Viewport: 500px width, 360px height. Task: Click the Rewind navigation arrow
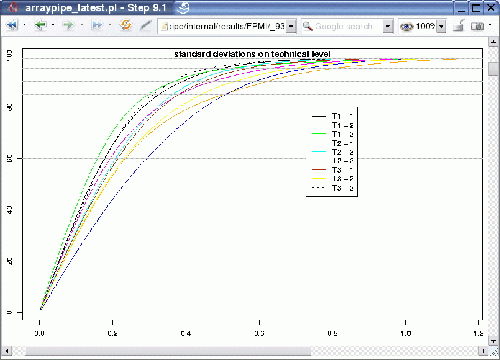tap(12, 26)
